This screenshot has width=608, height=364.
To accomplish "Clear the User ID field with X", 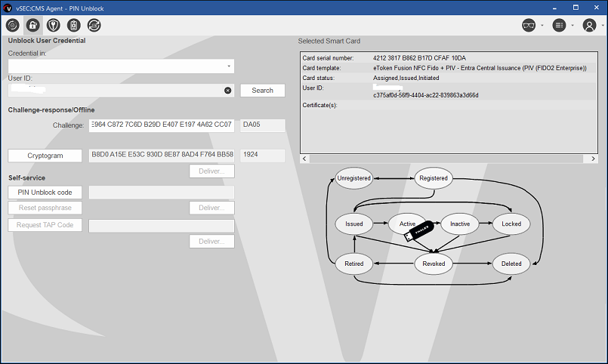I will click(228, 91).
